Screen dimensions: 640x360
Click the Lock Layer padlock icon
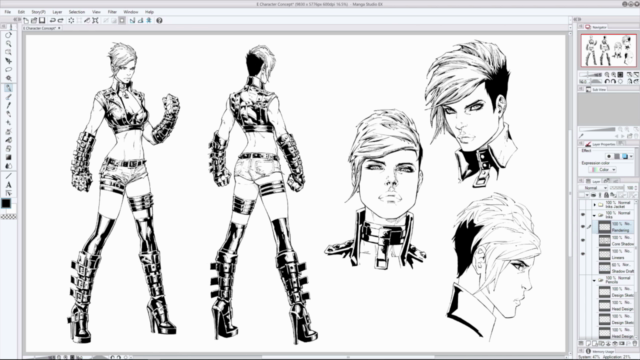click(607, 195)
